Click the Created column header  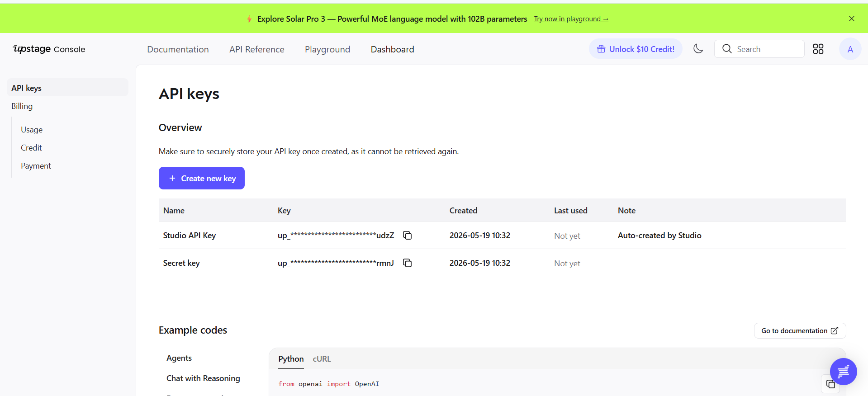(463, 211)
